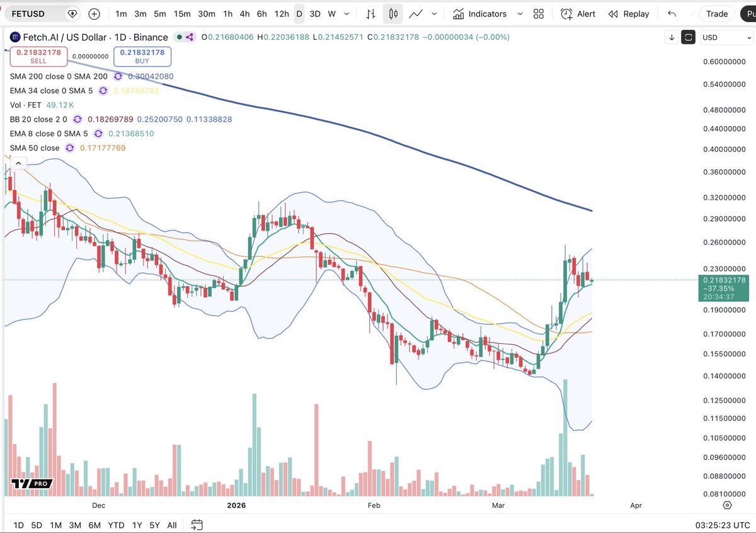Click the red SELL button
This screenshot has width=756, height=533.
[38, 56]
